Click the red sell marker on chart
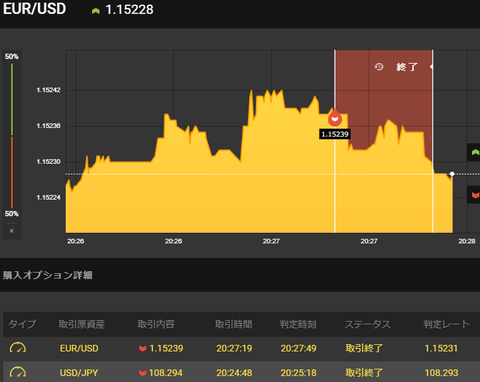Screen dimensions: 480x382 [x=335, y=118]
